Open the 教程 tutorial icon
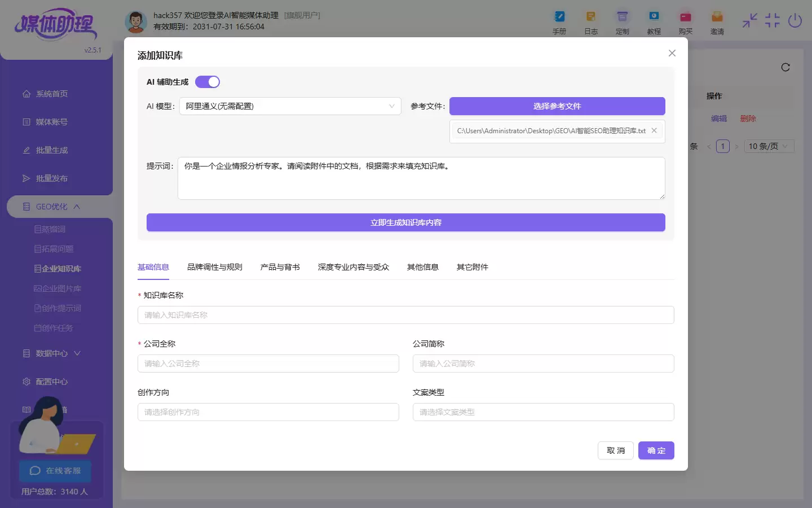 tap(654, 22)
